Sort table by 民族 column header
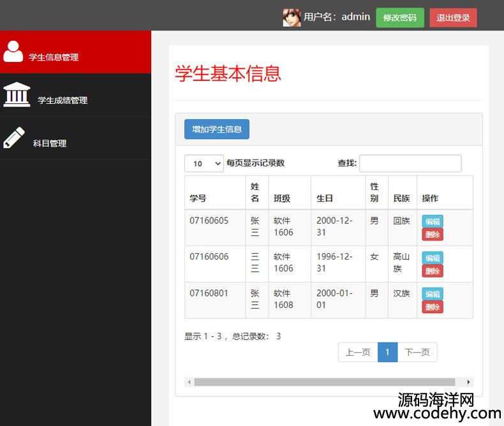The height and width of the screenshot is (426, 504). [x=403, y=193]
